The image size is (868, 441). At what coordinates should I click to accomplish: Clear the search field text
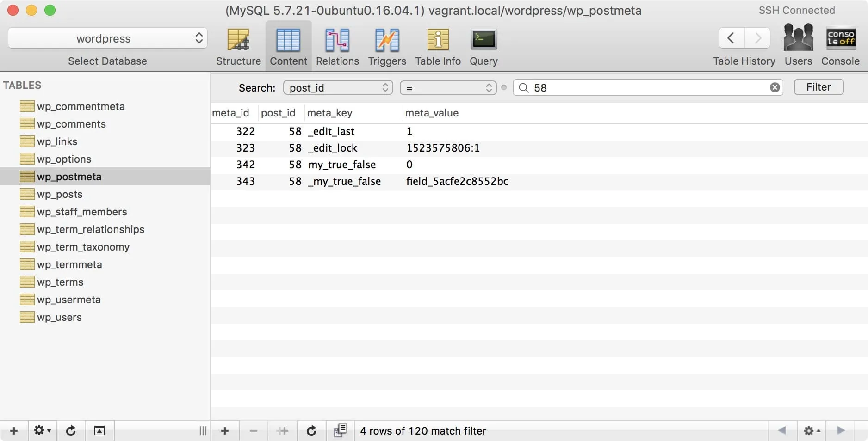[x=775, y=88]
